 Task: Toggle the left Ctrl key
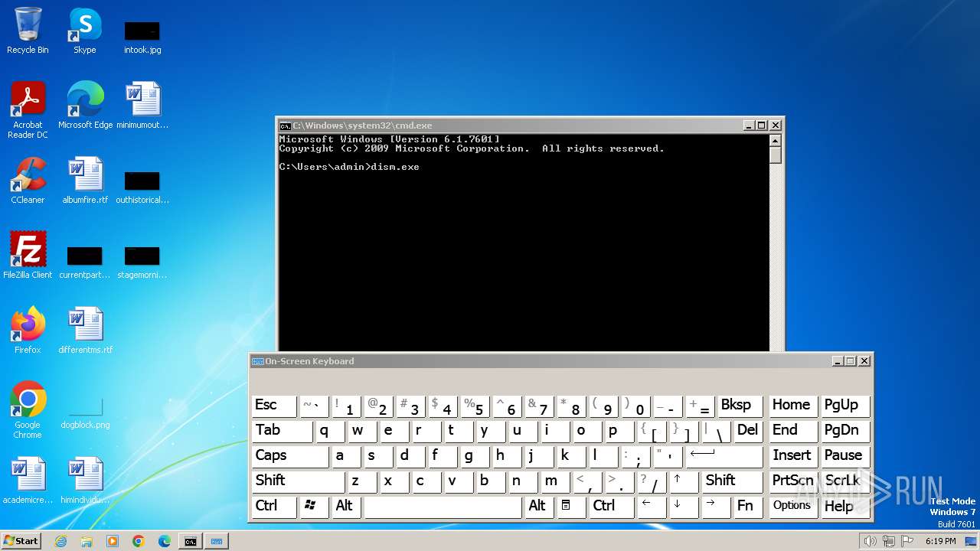click(x=274, y=506)
